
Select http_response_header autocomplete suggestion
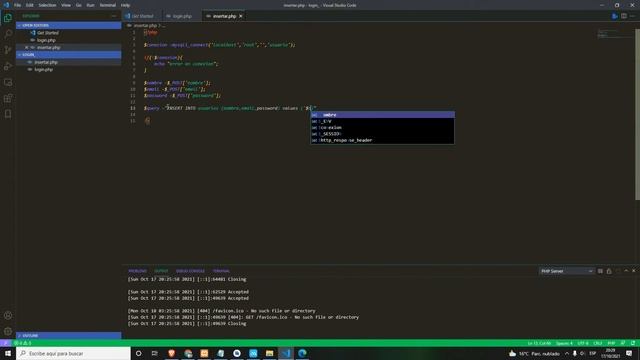pos(382,140)
